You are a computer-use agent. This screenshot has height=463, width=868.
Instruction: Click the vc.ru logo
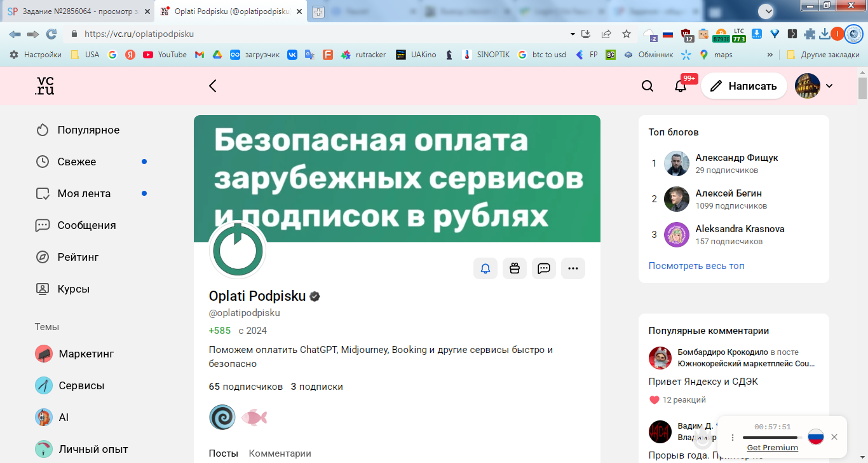tap(44, 86)
